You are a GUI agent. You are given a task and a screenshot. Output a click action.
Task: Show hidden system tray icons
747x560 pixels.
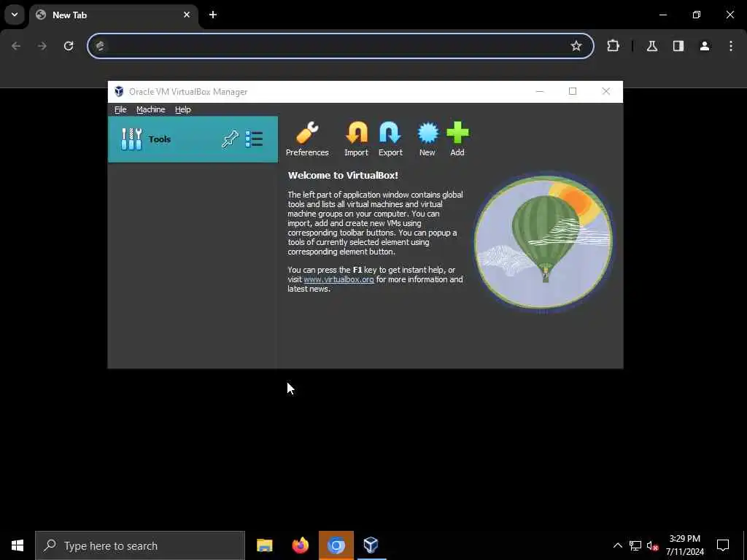617,545
